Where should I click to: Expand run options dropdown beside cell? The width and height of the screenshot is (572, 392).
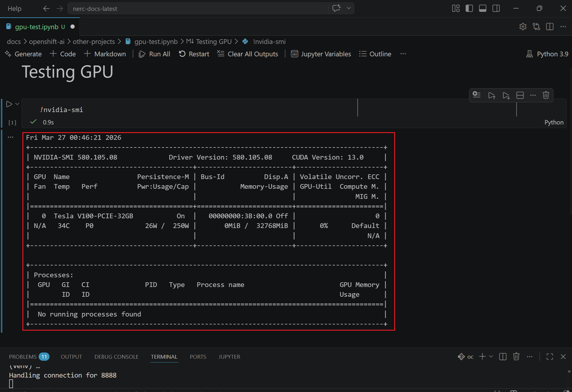[17, 104]
